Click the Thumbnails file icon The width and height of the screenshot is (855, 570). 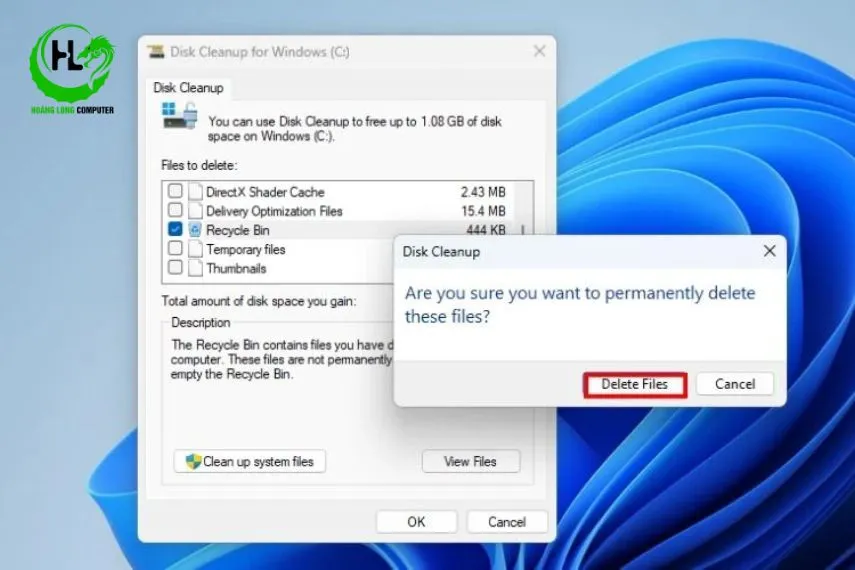[195, 268]
